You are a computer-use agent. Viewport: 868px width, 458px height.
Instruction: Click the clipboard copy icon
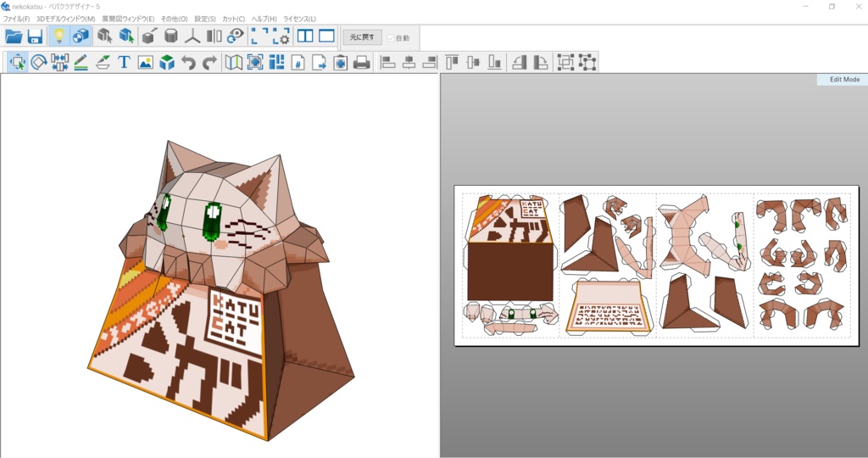point(341,63)
